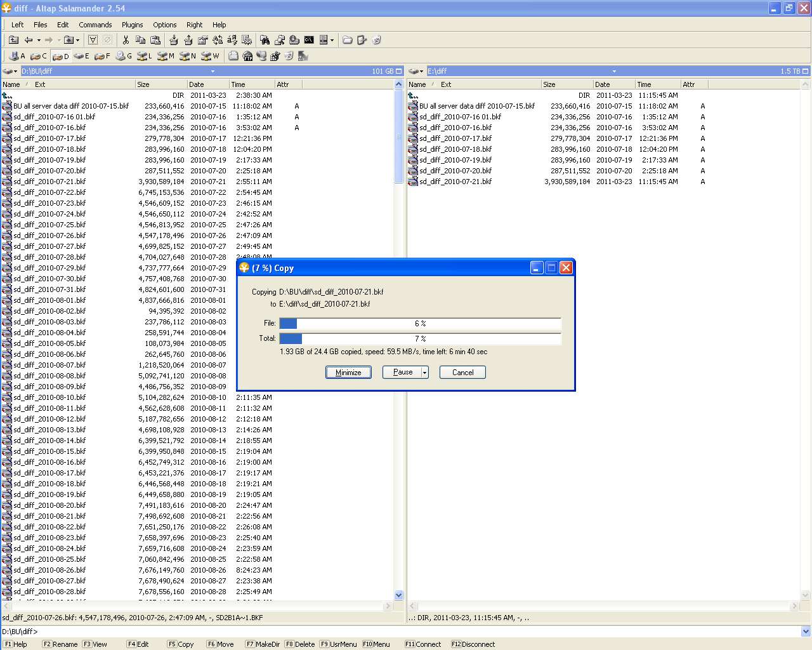The width and height of the screenshot is (812, 650).
Task: Open FTP client drive bar icon
Action: click(x=247, y=56)
